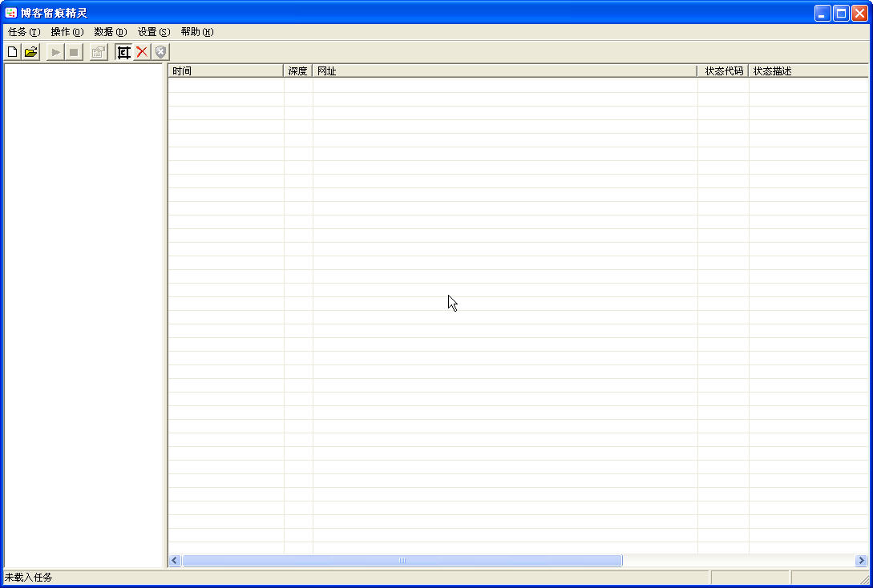Screen dimensions: 873x588
Task: Click the red X toolbar icon
Action: (142, 52)
